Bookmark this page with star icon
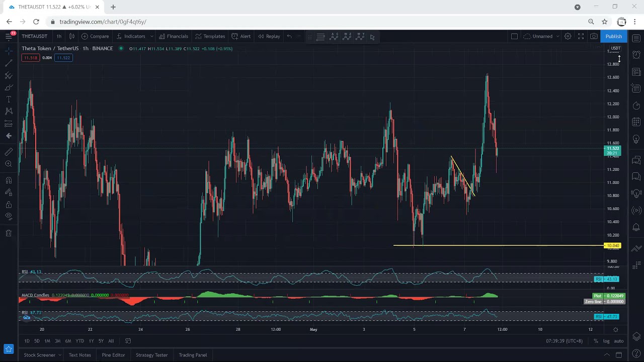The width and height of the screenshot is (644, 362). [605, 22]
